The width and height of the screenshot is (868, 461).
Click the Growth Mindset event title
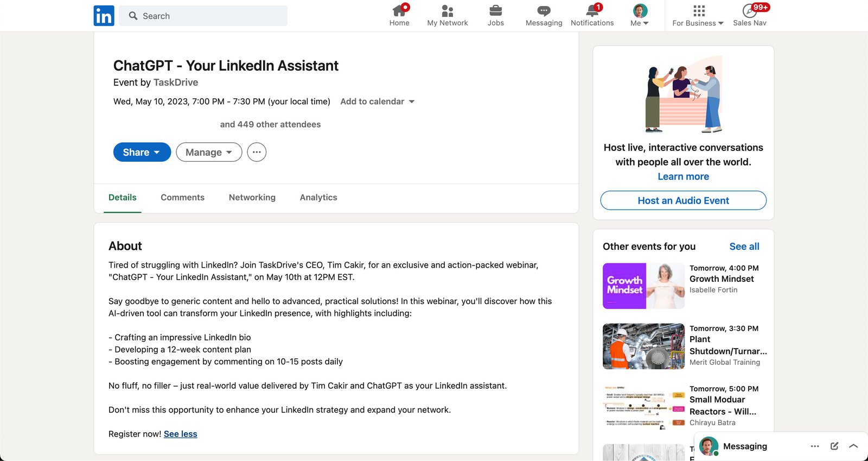[722, 279]
